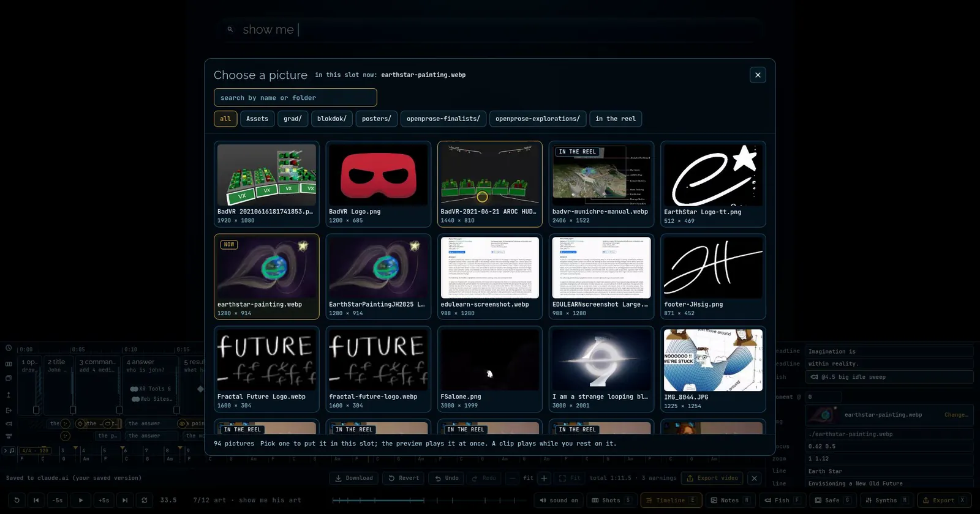
Task: Filter pictures by blokdok/ folder
Action: 332,119
